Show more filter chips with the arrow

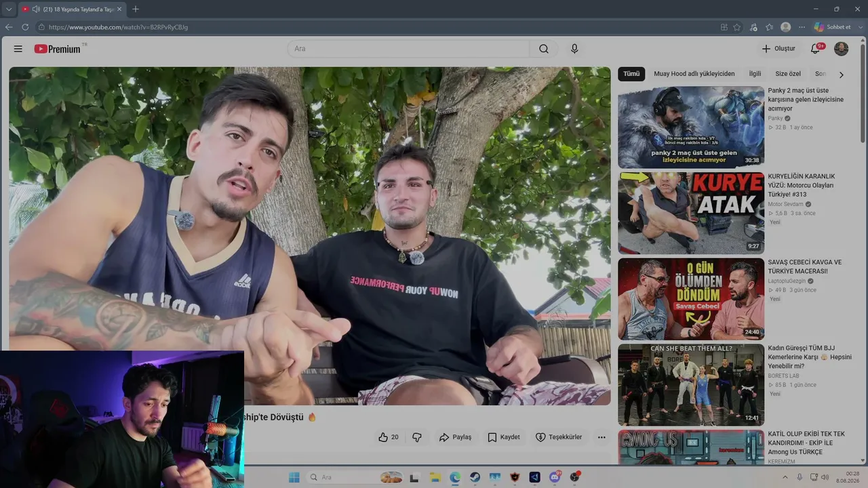point(842,75)
